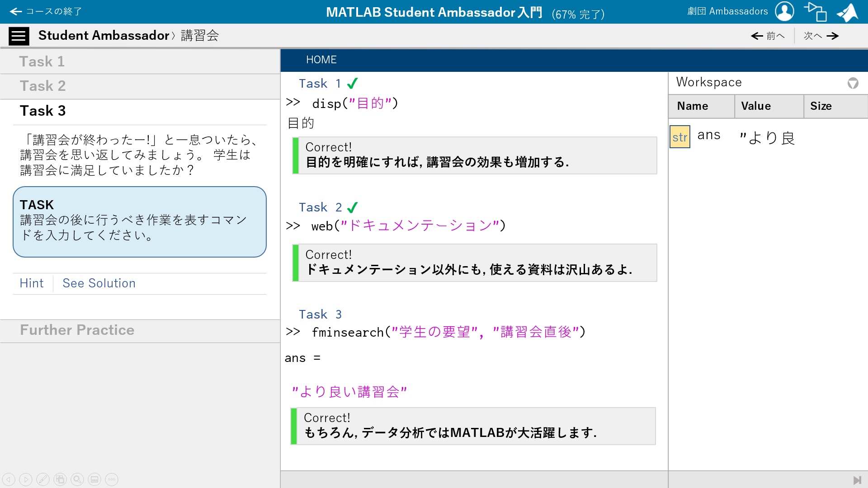Click the user profile avatar icon
Screen dimensions: 868x488
784,11
